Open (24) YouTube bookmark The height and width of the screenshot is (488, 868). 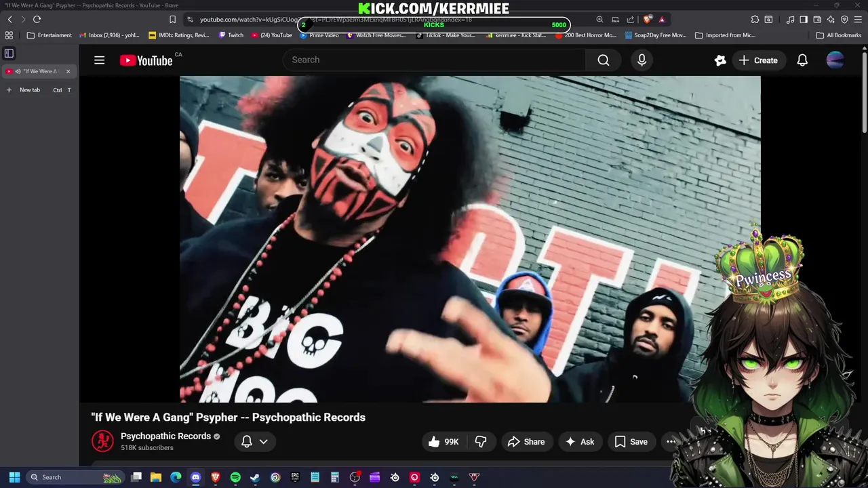(272, 35)
